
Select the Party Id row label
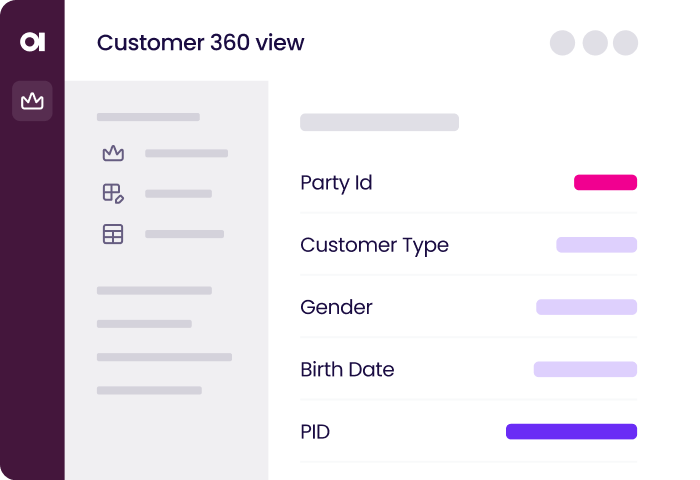click(x=336, y=183)
